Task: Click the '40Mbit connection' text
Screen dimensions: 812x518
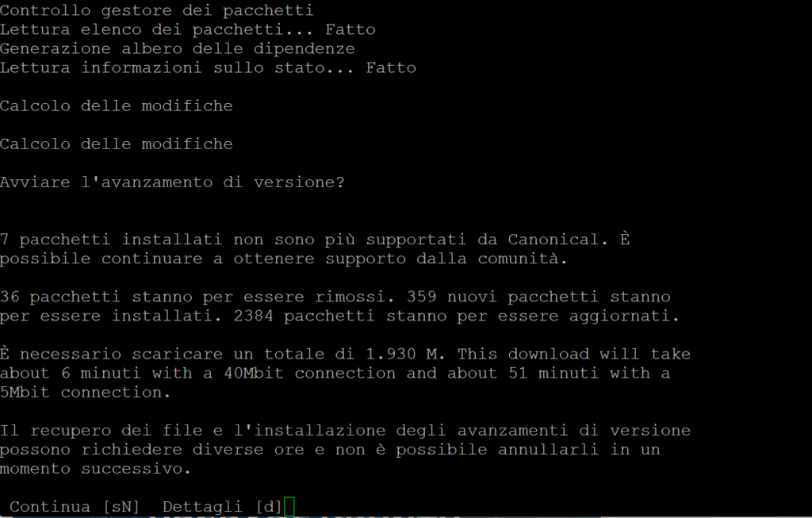Action: pos(310,374)
